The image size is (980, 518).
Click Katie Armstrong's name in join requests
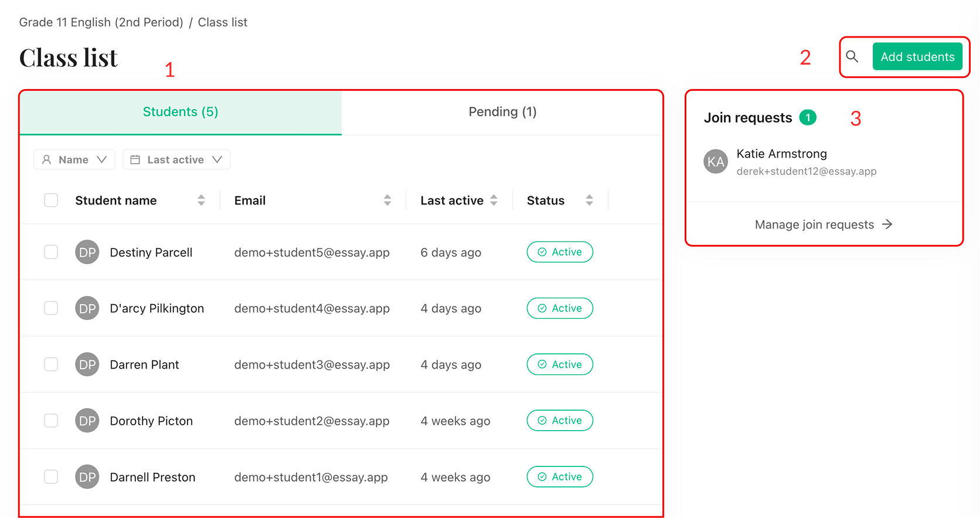coord(782,154)
